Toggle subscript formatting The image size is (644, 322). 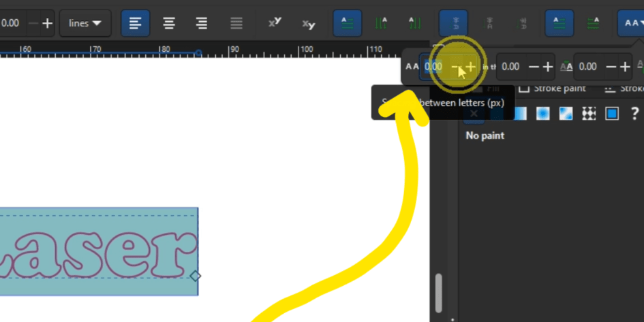pyautogui.click(x=309, y=23)
